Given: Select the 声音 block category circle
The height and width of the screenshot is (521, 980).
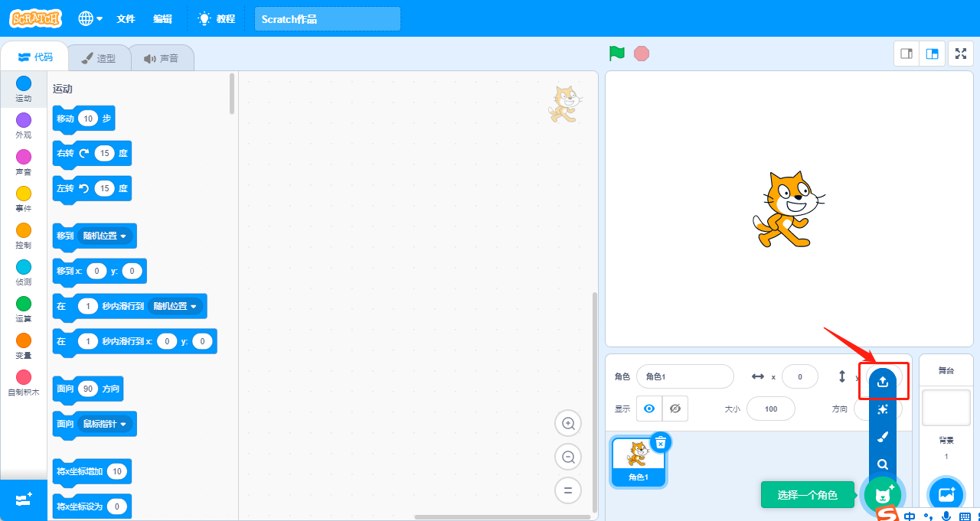Looking at the screenshot, I should [24, 157].
